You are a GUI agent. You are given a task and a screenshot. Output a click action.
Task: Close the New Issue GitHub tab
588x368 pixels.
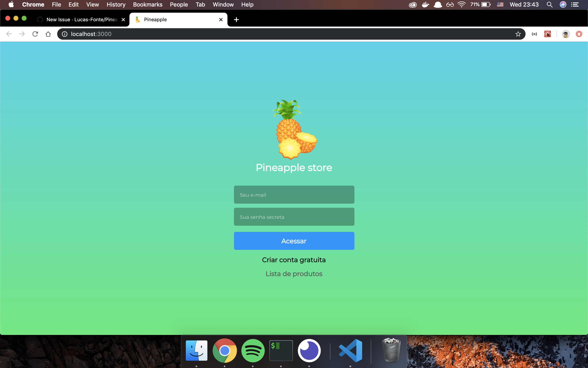(124, 19)
